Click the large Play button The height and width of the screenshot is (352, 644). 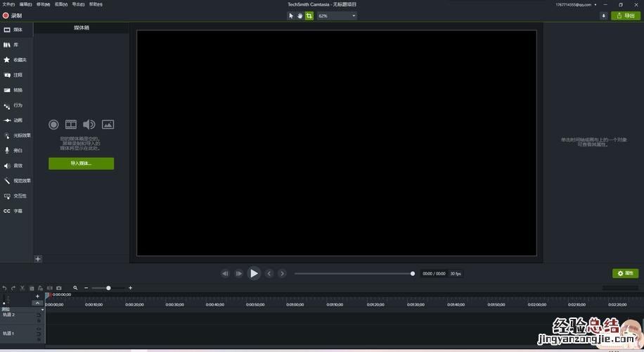click(254, 273)
